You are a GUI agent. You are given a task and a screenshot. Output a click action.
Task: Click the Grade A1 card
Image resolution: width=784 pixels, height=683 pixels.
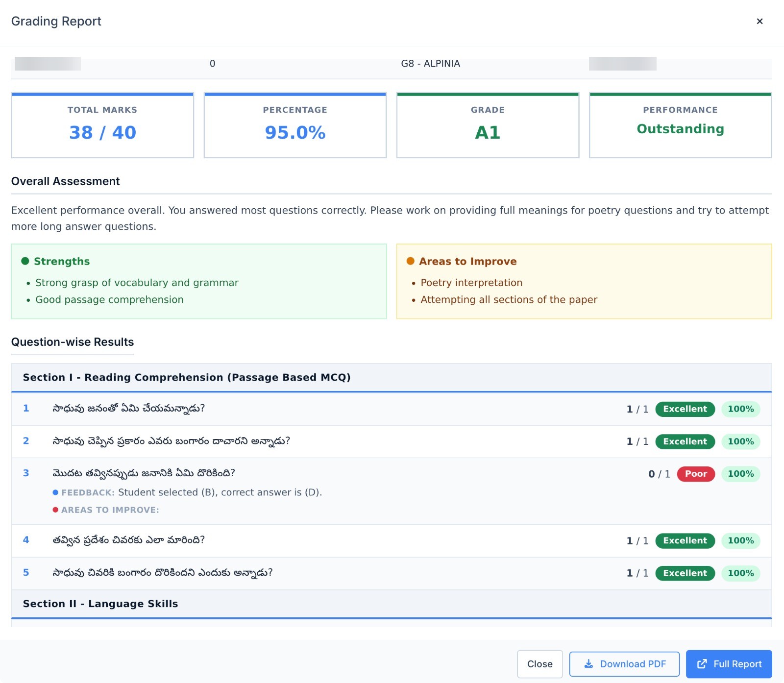(488, 125)
